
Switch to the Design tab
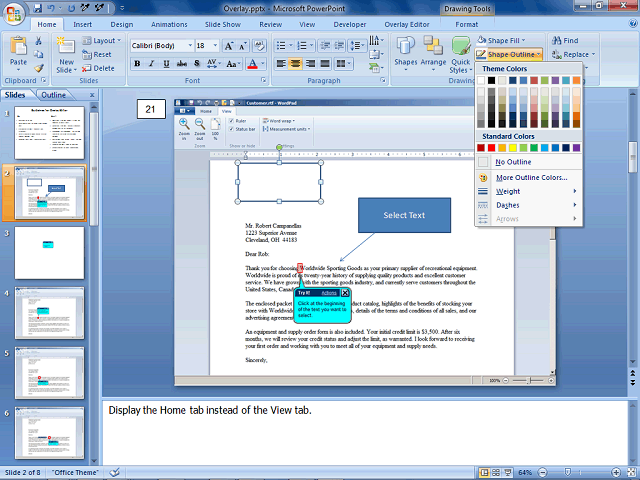[122, 24]
